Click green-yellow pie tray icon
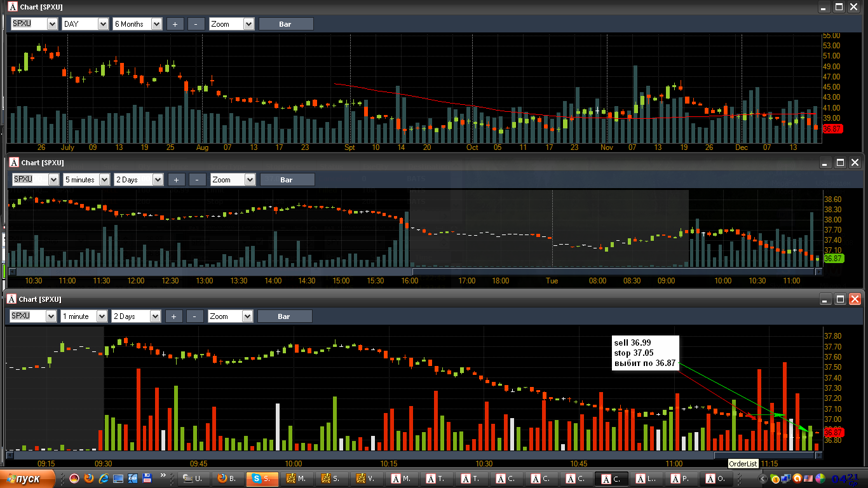The image size is (868, 488). point(820,478)
